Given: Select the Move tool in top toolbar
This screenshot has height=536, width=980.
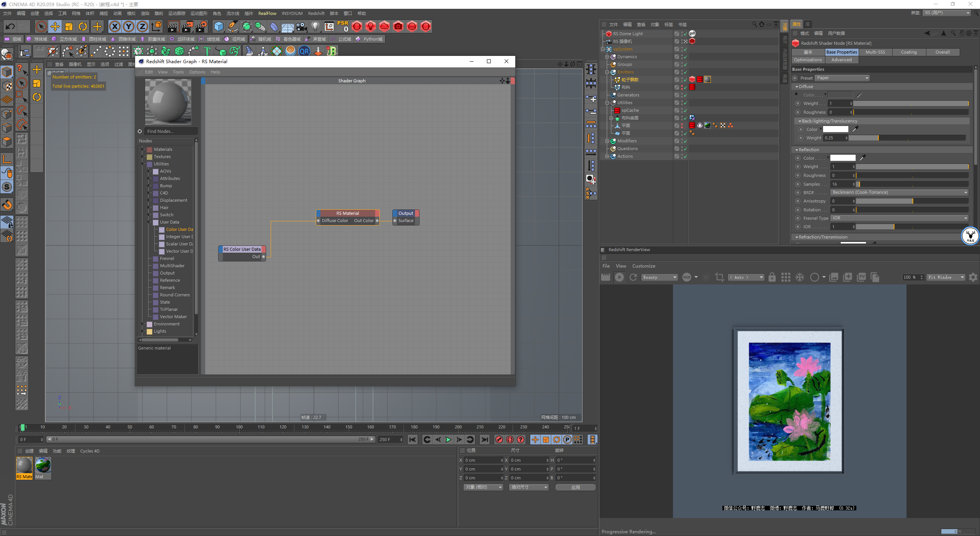Looking at the screenshot, I should [x=55, y=26].
